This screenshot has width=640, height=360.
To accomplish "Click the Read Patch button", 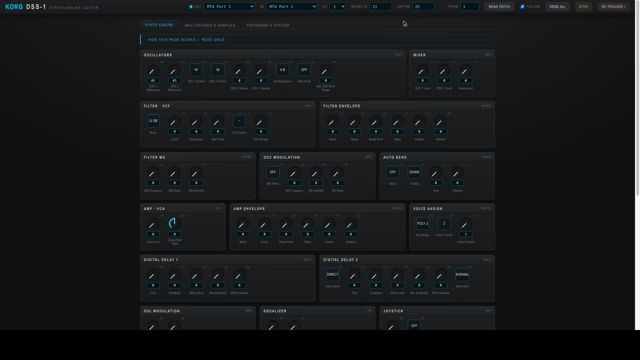I will [x=499, y=7].
